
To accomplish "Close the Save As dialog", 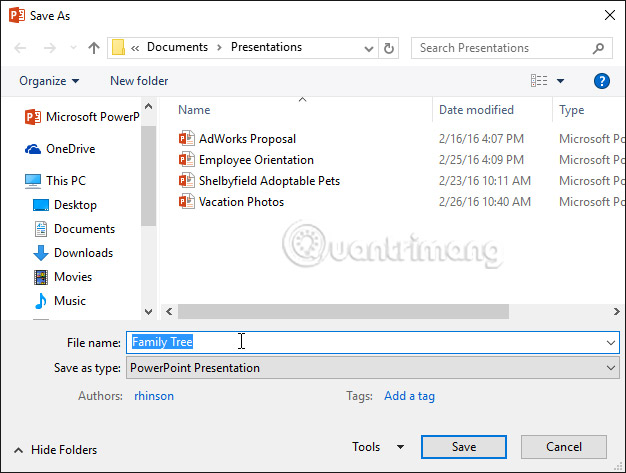I will 610,15.
